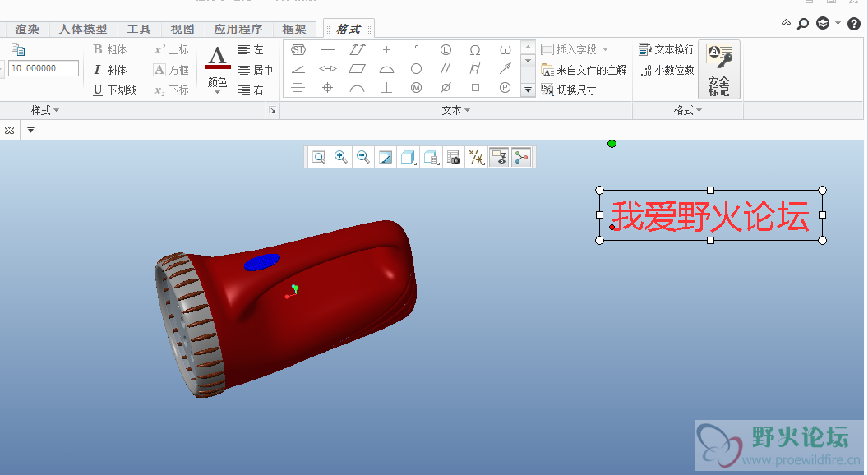Screen dimensions: 868x475
Task: Insert the line profile arc symbol
Action: tap(357, 88)
